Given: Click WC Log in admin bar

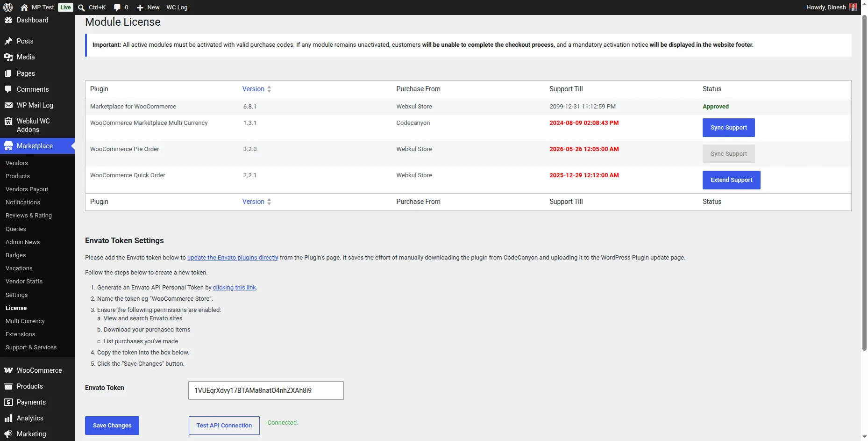Looking at the screenshot, I should (177, 7).
